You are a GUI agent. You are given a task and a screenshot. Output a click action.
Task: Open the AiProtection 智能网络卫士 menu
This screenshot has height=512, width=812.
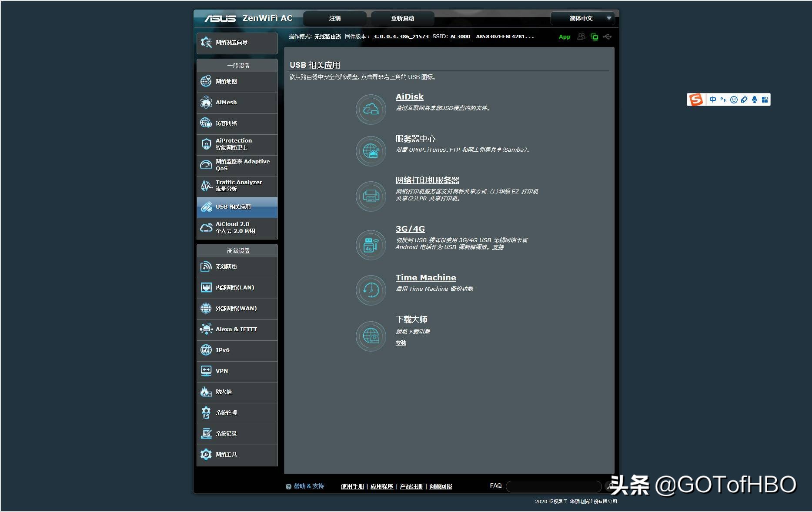tap(237, 144)
